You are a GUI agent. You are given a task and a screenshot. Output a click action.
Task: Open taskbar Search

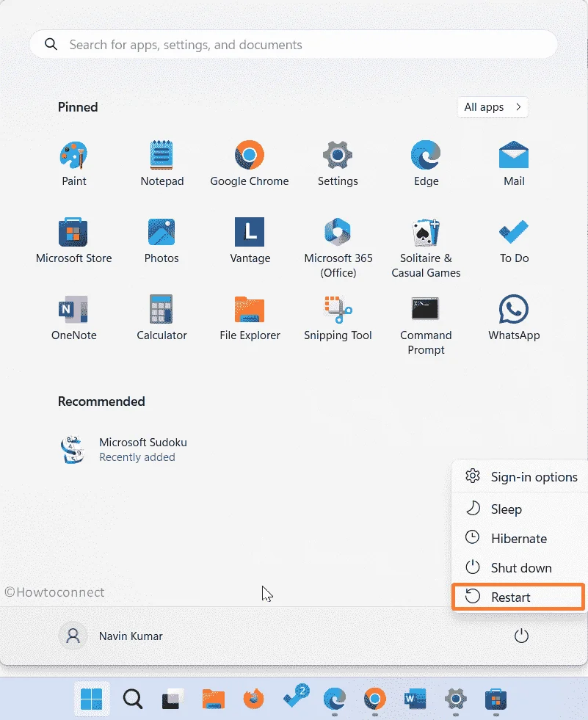[x=133, y=699]
